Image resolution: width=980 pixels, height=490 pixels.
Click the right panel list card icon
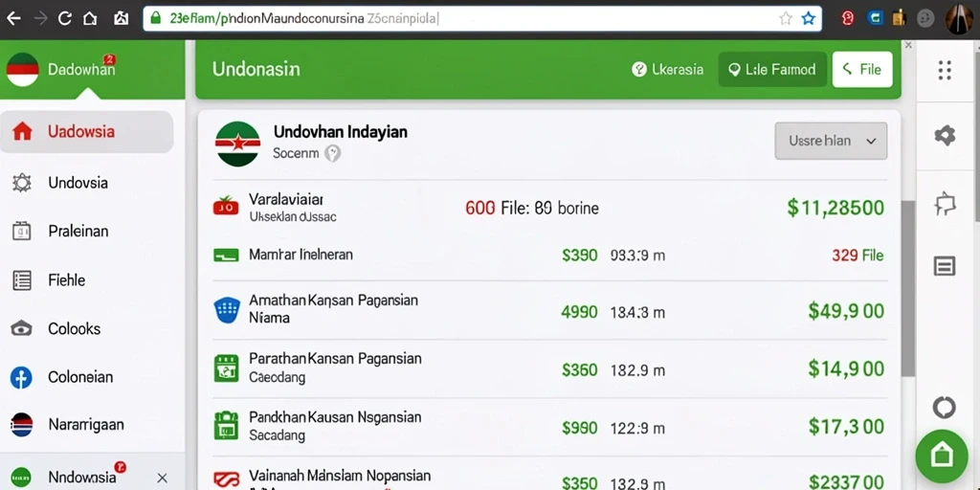click(x=945, y=266)
